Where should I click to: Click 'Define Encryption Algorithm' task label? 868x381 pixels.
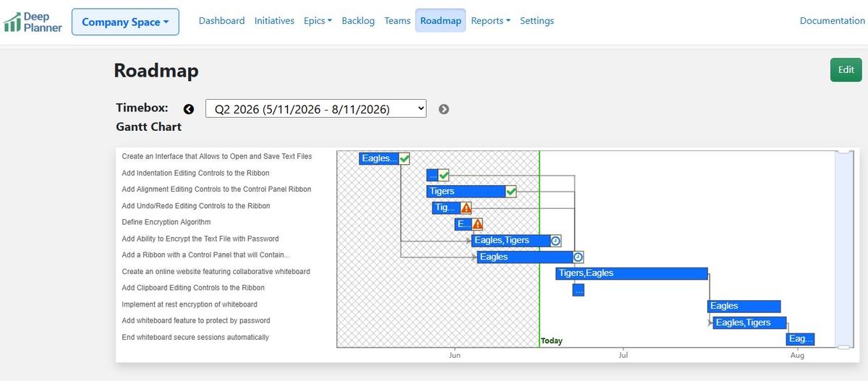point(166,222)
